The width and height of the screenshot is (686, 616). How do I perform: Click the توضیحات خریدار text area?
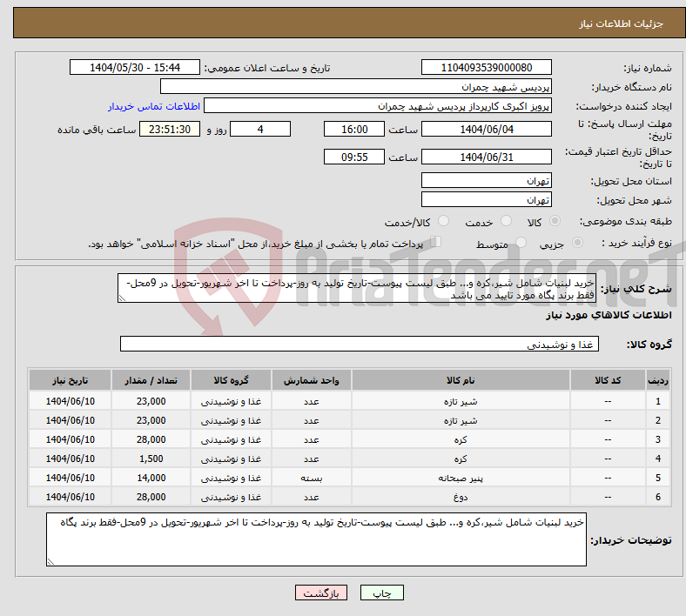pyautogui.click(x=317, y=539)
